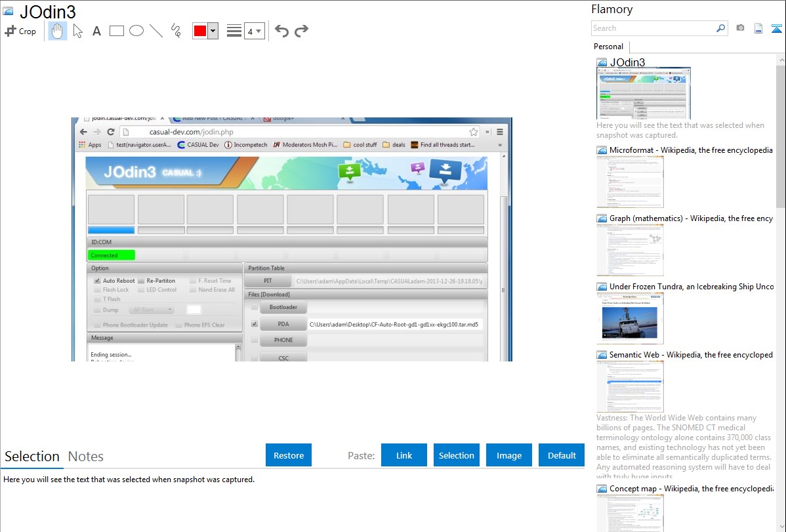Toggle the PHONE file checkbox
The image size is (786, 532).
255,340
